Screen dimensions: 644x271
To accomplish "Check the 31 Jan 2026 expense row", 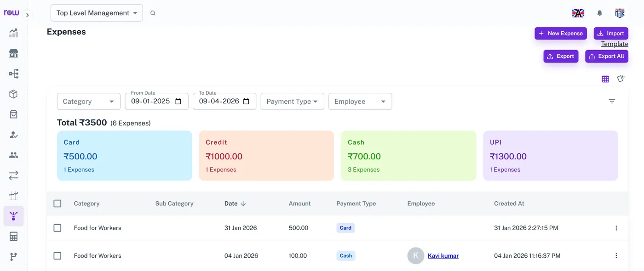I will 57,228.
